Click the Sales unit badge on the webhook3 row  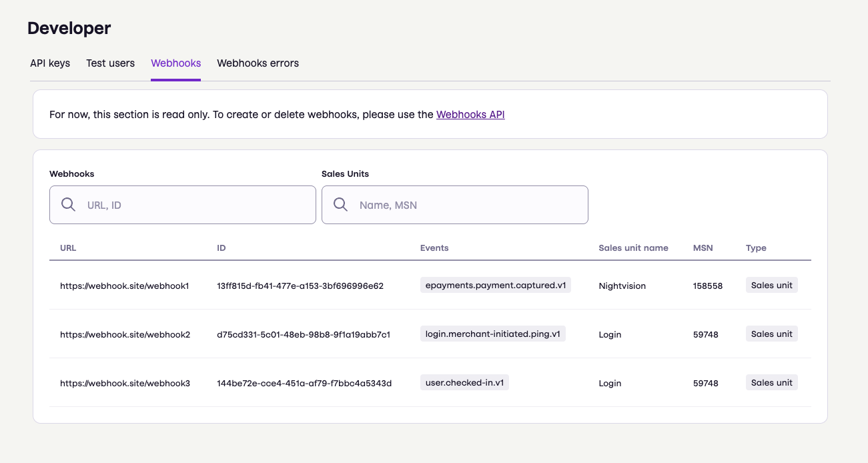(771, 382)
